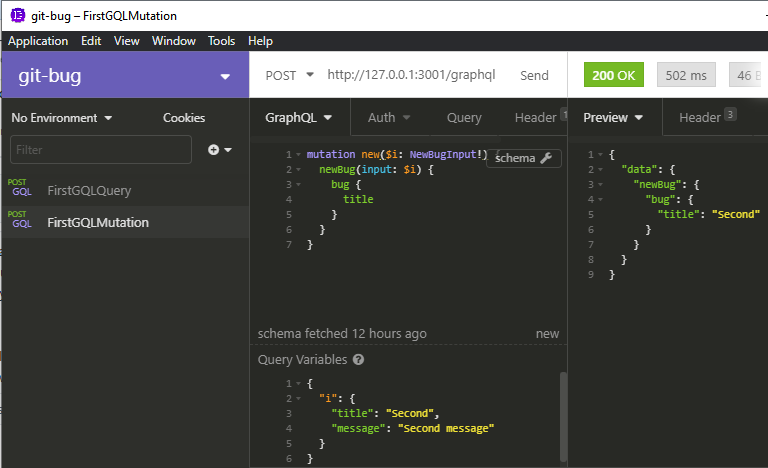Expand the No Environment dropdown
The width and height of the screenshot is (768, 468).
pos(62,118)
